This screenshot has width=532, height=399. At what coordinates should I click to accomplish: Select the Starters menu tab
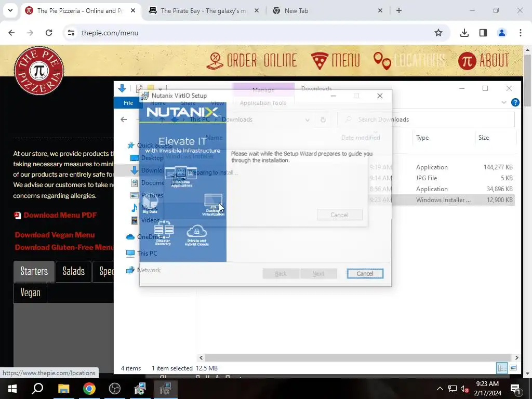(x=34, y=271)
